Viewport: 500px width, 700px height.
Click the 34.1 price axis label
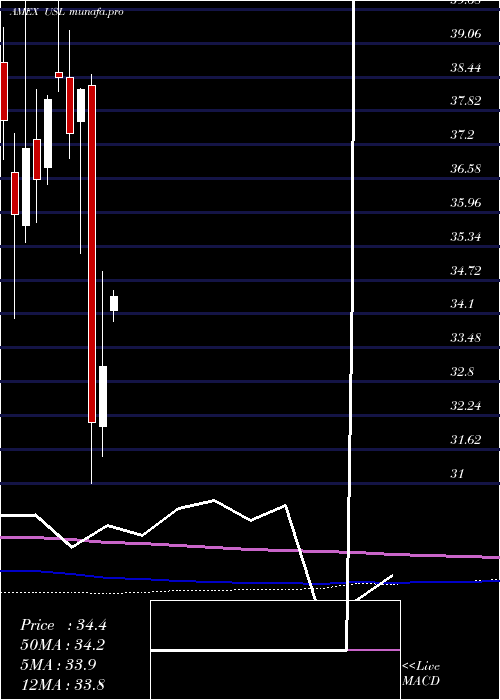(462, 304)
